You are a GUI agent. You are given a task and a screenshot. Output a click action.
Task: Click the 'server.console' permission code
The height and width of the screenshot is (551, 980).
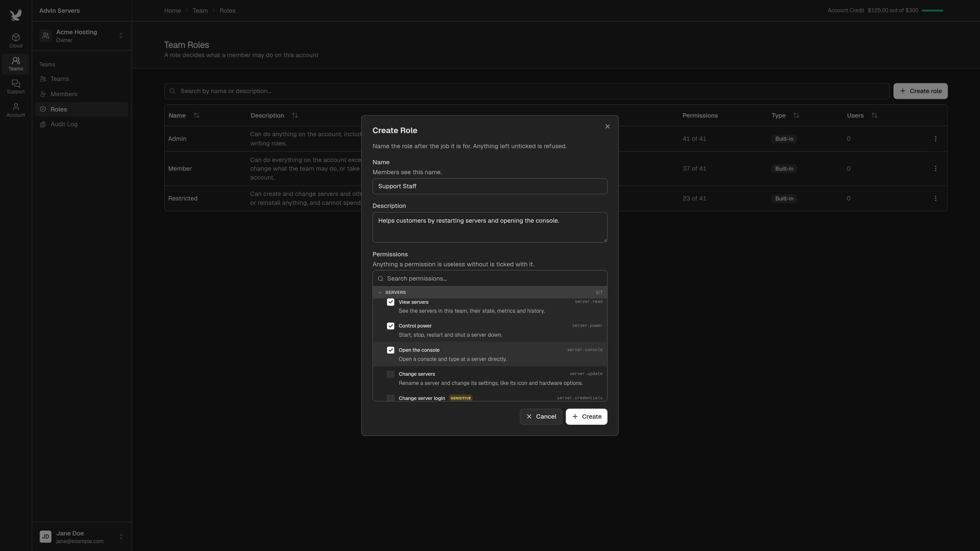click(x=584, y=350)
